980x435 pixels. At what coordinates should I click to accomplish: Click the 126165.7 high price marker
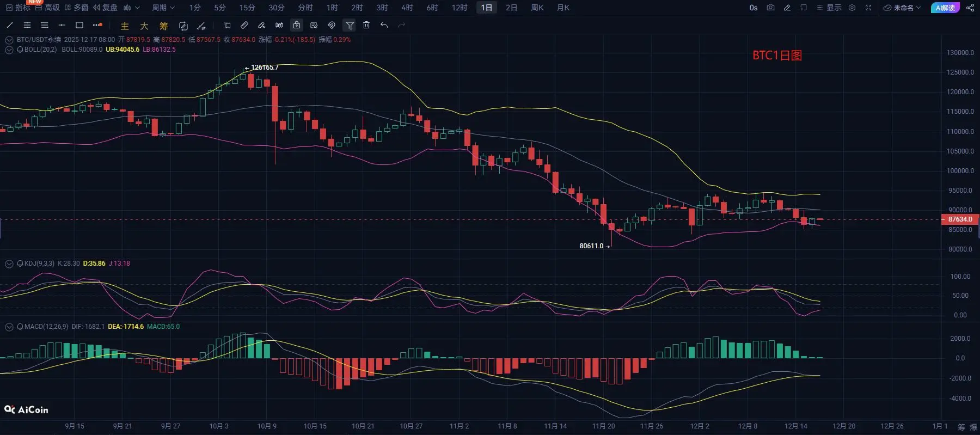(262, 68)
